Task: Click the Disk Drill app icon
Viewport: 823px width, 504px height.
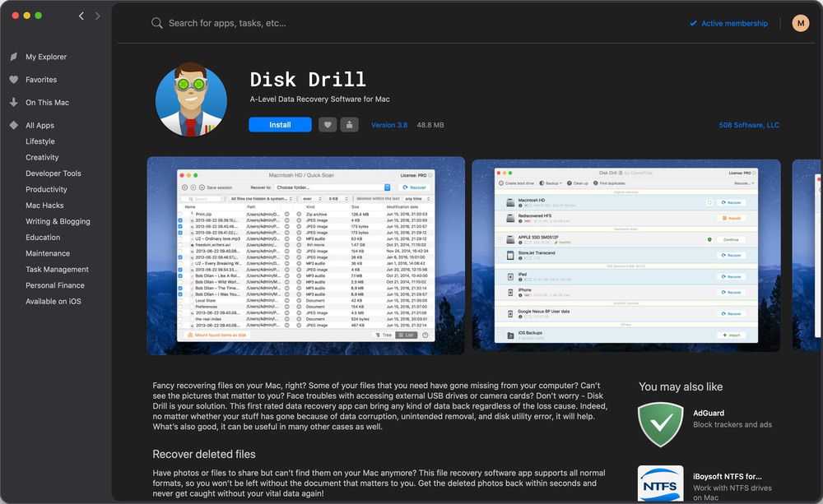Action: tap(191, 99)
